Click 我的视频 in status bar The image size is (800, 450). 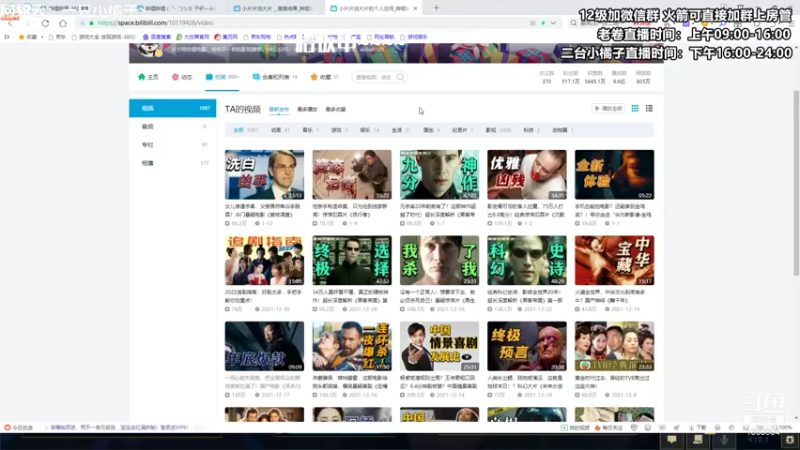pyautogui.click(x=576, y=428)
